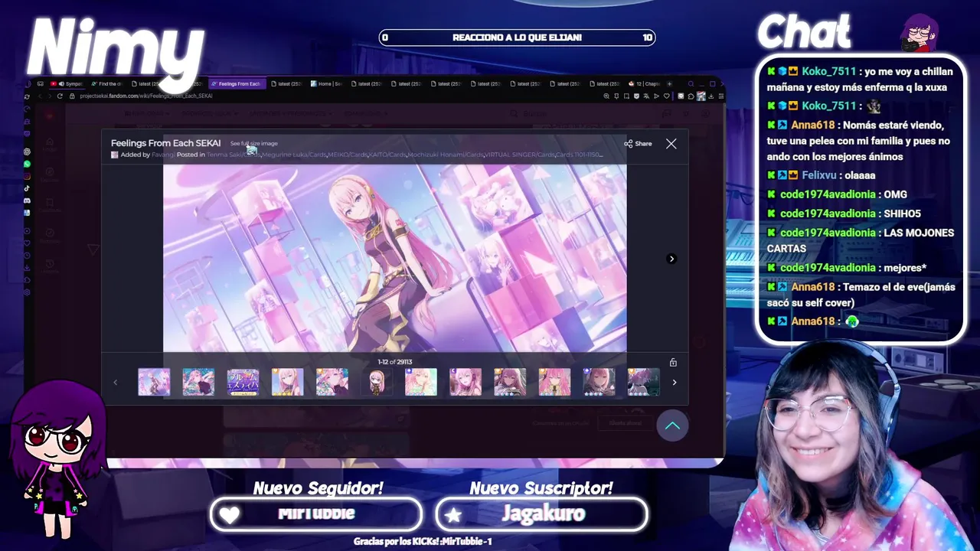Screen dimensions: 980x551
Task: Open the Tenma Saki/Cards category link
Action: [234, 155]
